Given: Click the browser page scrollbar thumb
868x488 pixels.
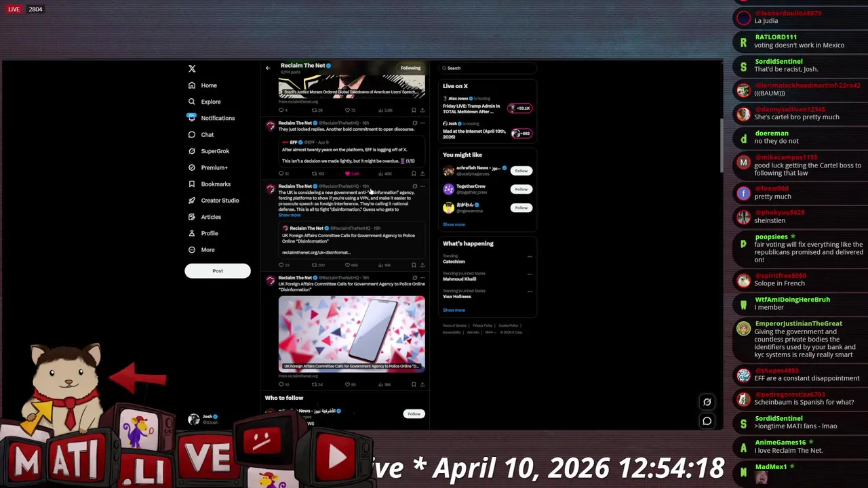Looking at the screenshot, I should [x=720, y=146].
